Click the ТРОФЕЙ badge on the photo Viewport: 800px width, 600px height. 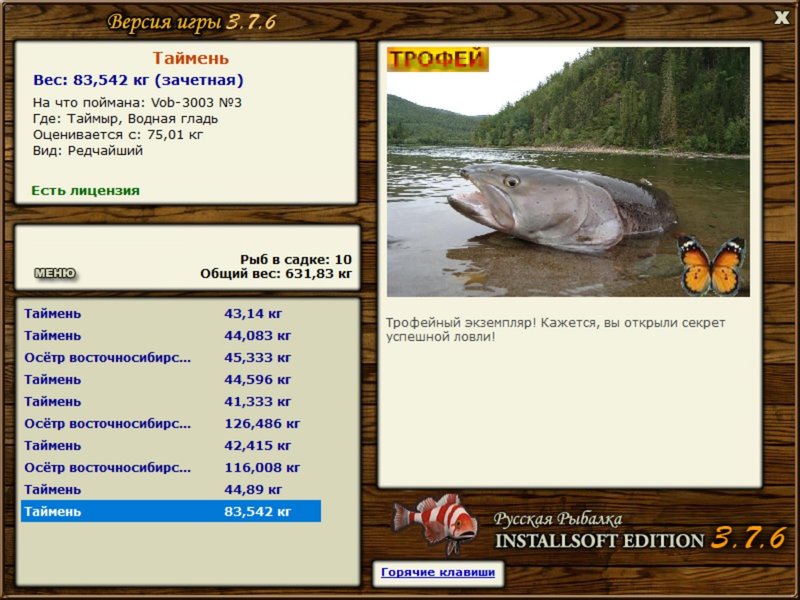pos(438,59)
